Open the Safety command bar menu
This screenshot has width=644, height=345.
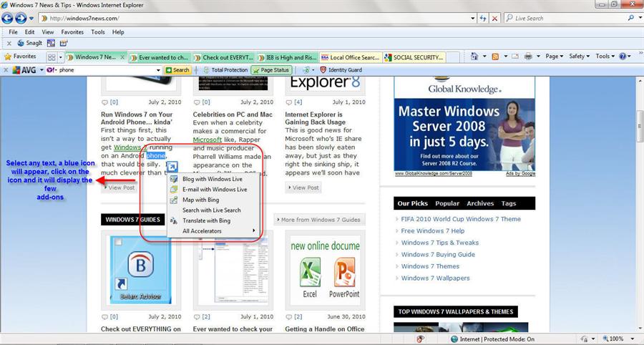point(579,57)
